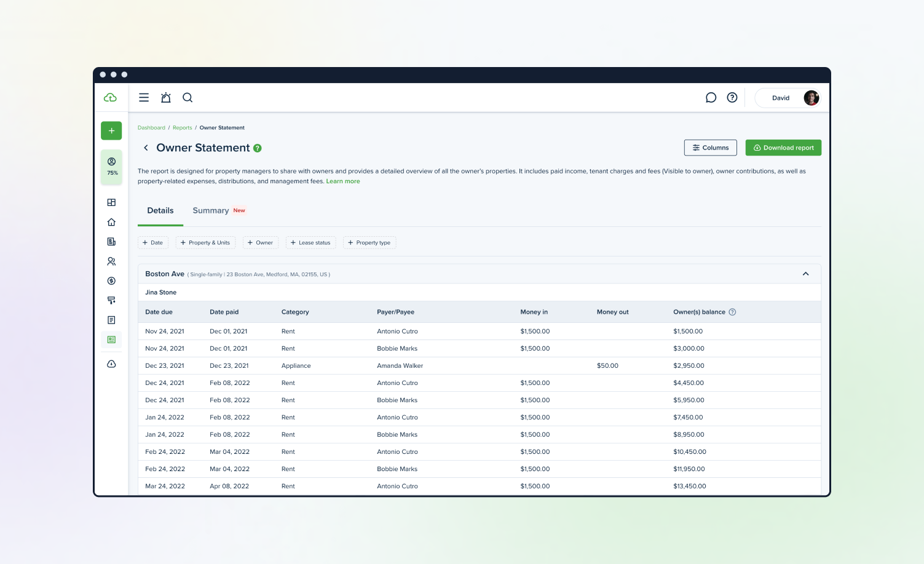Open the David user profile menu
Image resolution: width=924 pixels, height=564 pixels.
tap(788, 98)
